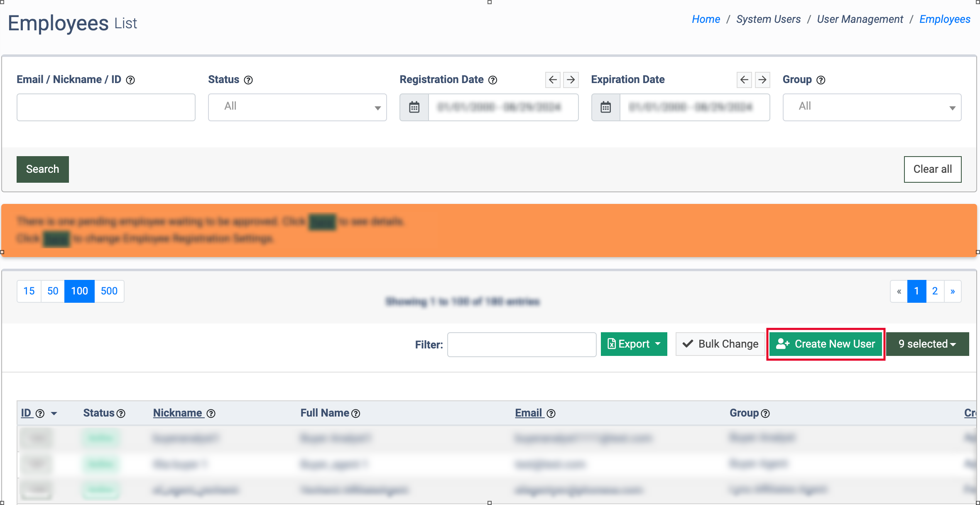Click Registration Date next arrow
Viewport: 980px width, 505px height.
coord(571,80)
